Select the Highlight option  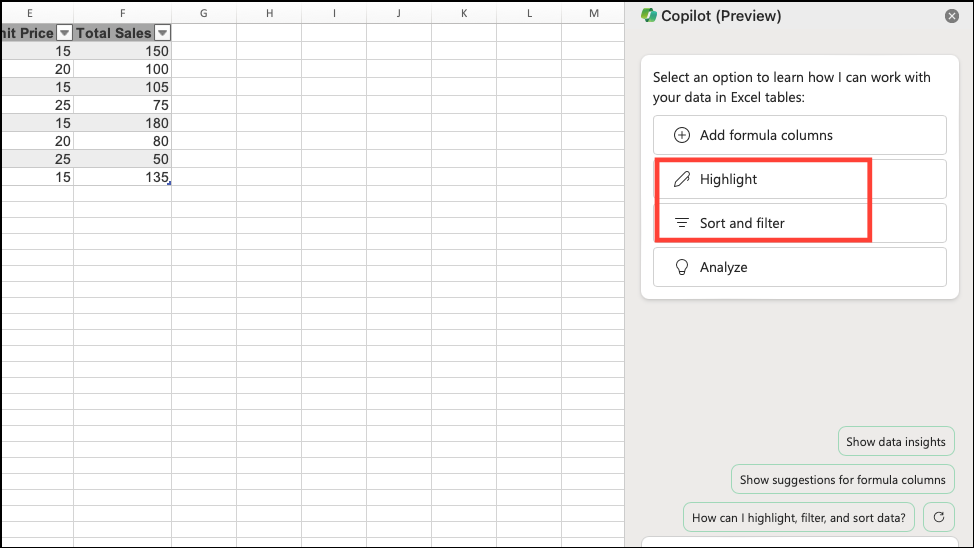(x=799, y=179)
